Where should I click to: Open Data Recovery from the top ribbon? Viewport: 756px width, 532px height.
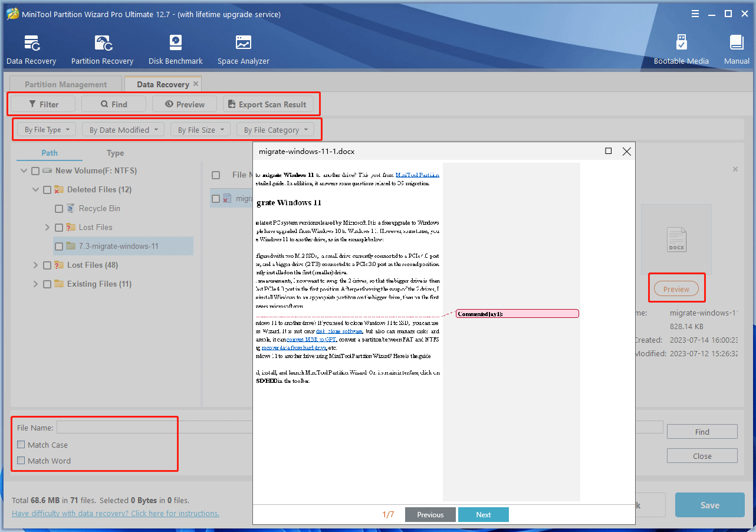[x=31, y=50]
